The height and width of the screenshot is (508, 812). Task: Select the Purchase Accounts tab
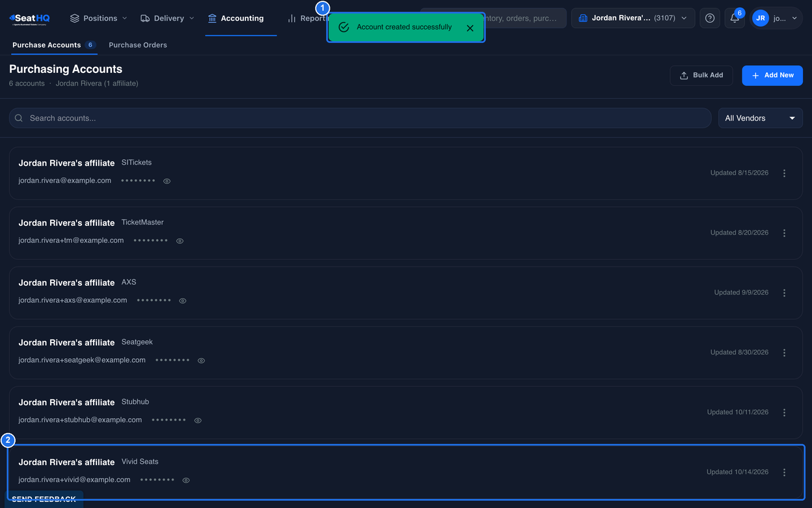(x=54, y=45)
